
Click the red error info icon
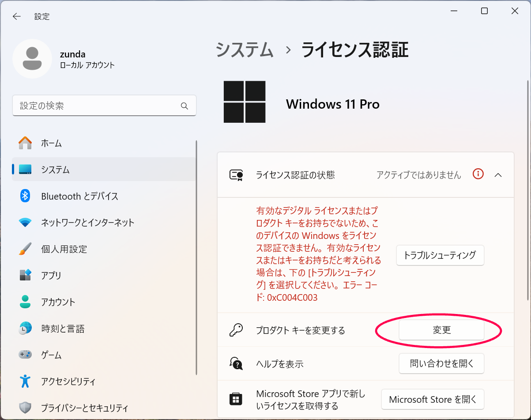coord(478,174)
